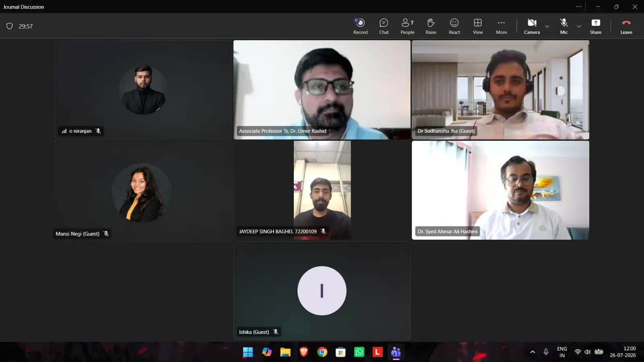
Task: Select Dr. Umer Rashid's video tile
Action: coord(322,90)
